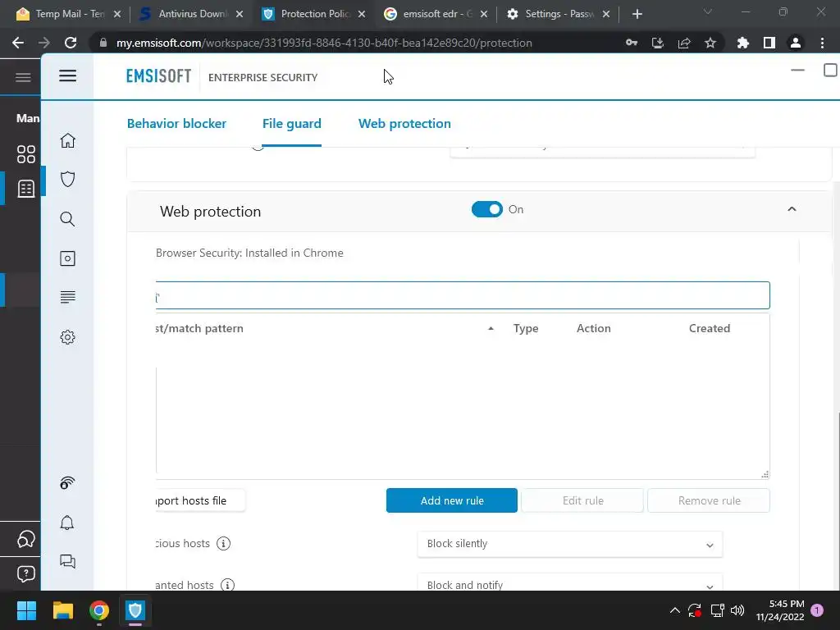This screenshot has height=630, width=840.
Task: Open the malicious hosts Block silently dropdown
Action: (x=570, y=544)
